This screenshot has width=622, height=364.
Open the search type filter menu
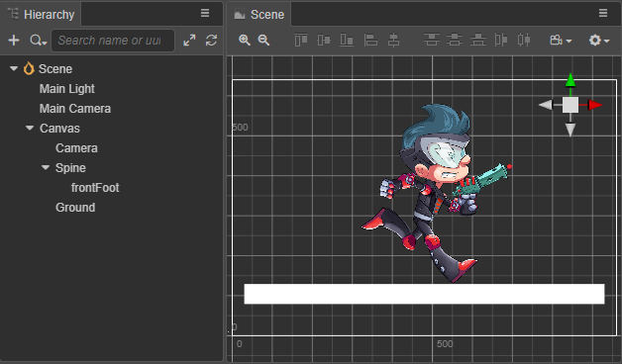(x=39, y=40)
